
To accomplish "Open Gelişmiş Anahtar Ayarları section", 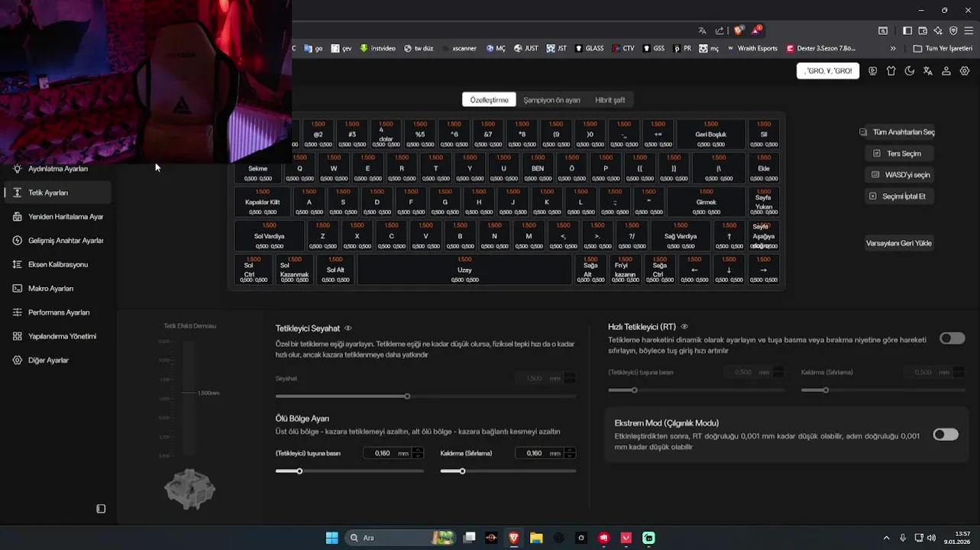I will 57,241.
